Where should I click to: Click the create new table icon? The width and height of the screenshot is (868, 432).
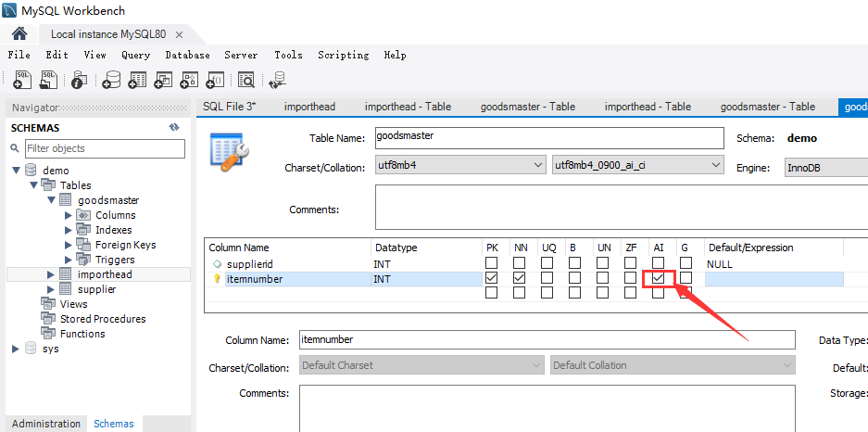coord(137,80)
